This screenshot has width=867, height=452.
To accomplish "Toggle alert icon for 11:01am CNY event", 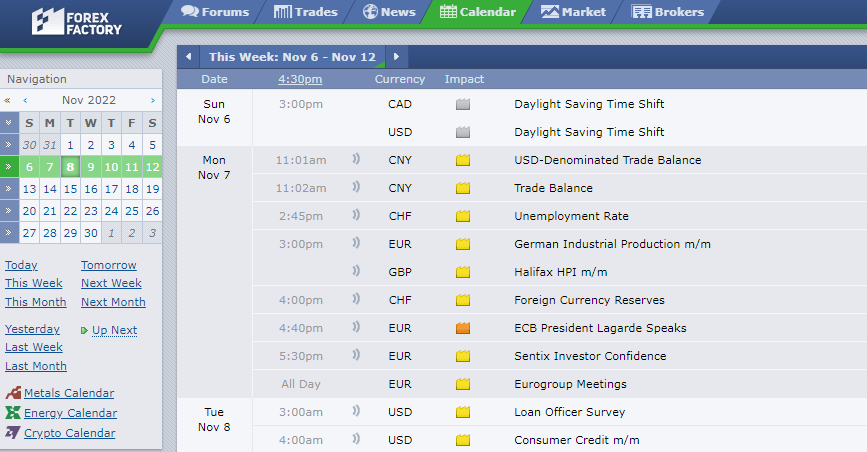I will coord(356,159).
